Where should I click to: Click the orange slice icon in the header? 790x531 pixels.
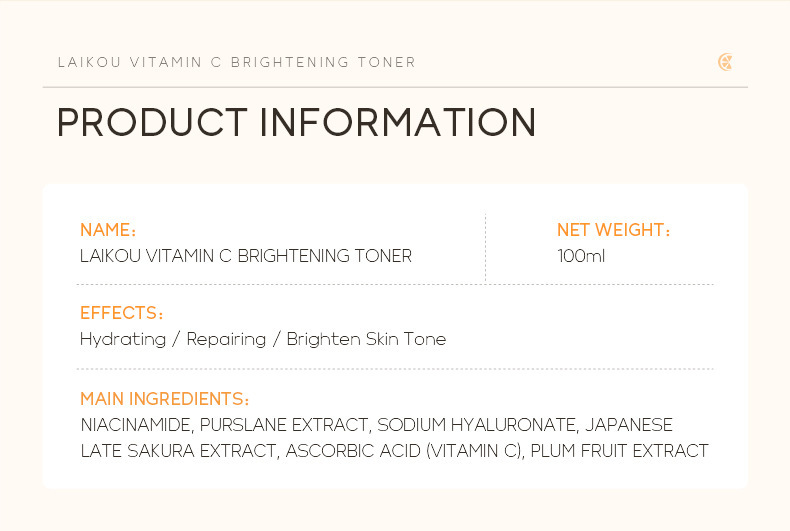[725, 62]
